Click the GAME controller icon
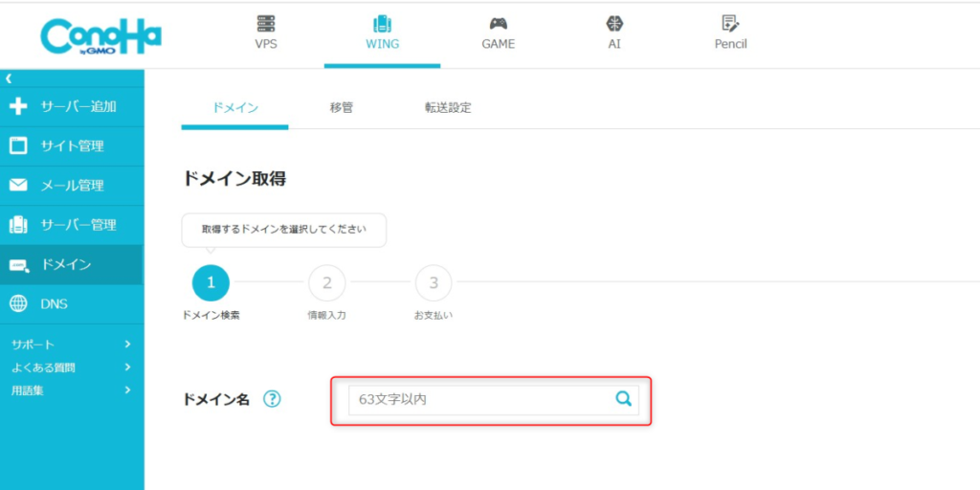Image resolution: width=980 pixels, height=490 pixels. click(498, 24)
